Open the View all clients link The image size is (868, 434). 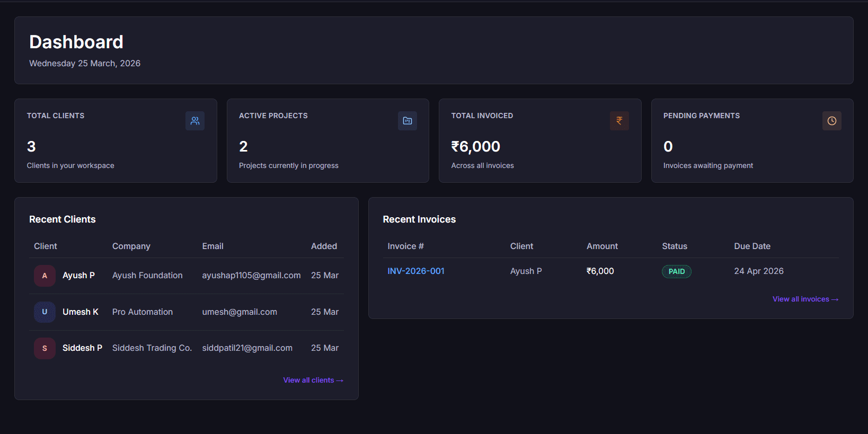pos(313,380)
